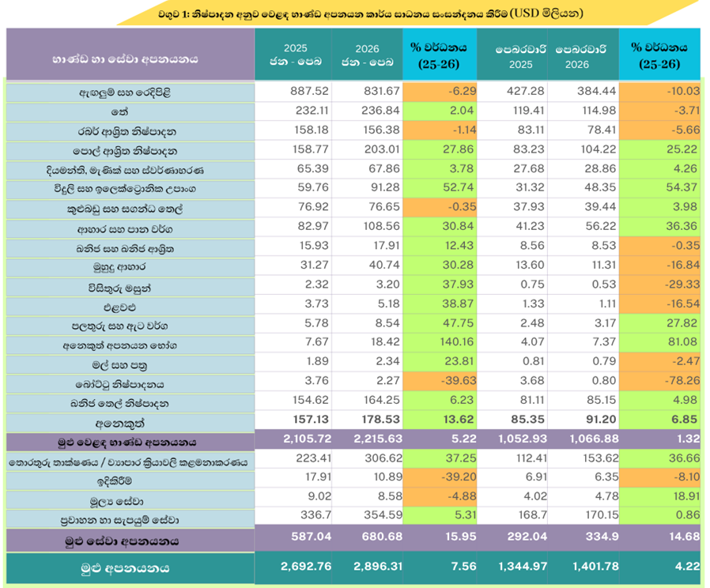Select the 140.16 growth percentage cell
Screen dimensions: 710x588
(x=440, y=342)
